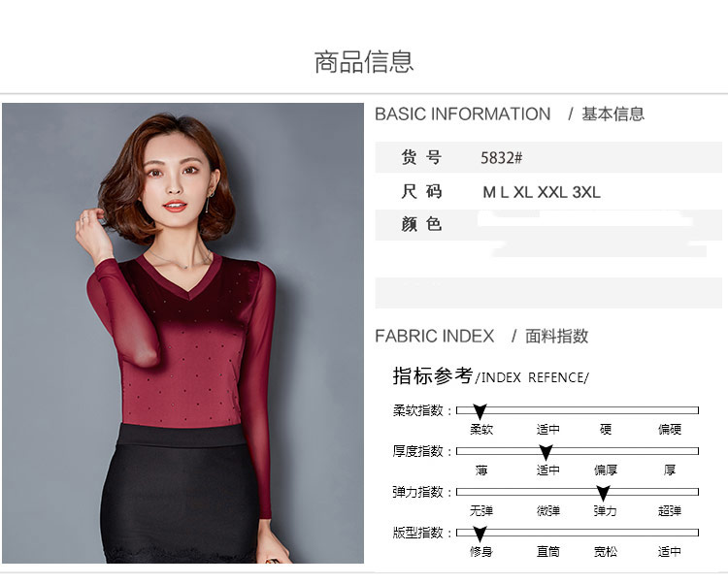Click the 指标参考 title
Screen dimensions: 728x584
point(433,375)
